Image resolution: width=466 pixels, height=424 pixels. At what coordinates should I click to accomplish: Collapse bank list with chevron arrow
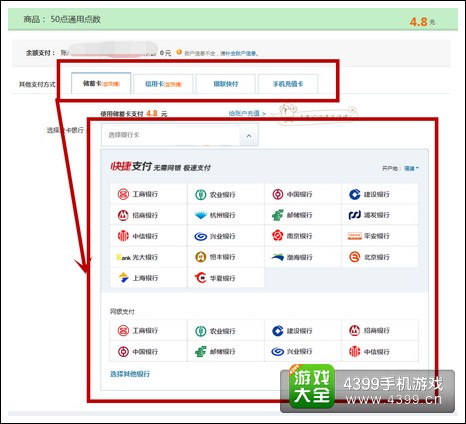click(x=249, y=135)
